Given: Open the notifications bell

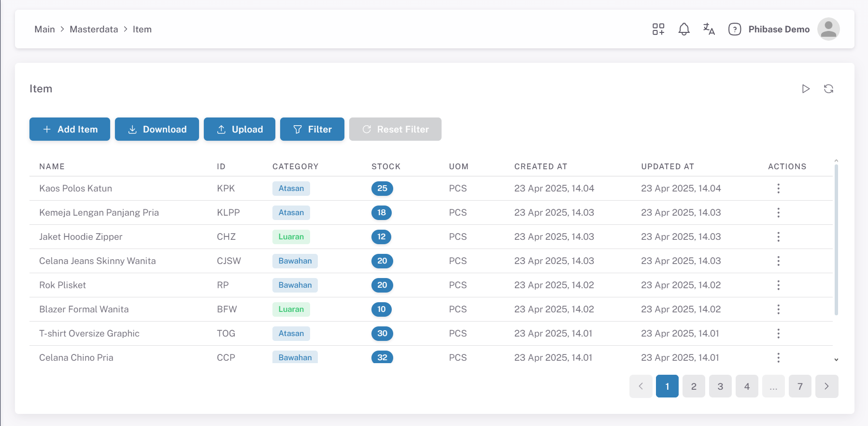Looking at the screenshot, I should [x=683, y=29].
